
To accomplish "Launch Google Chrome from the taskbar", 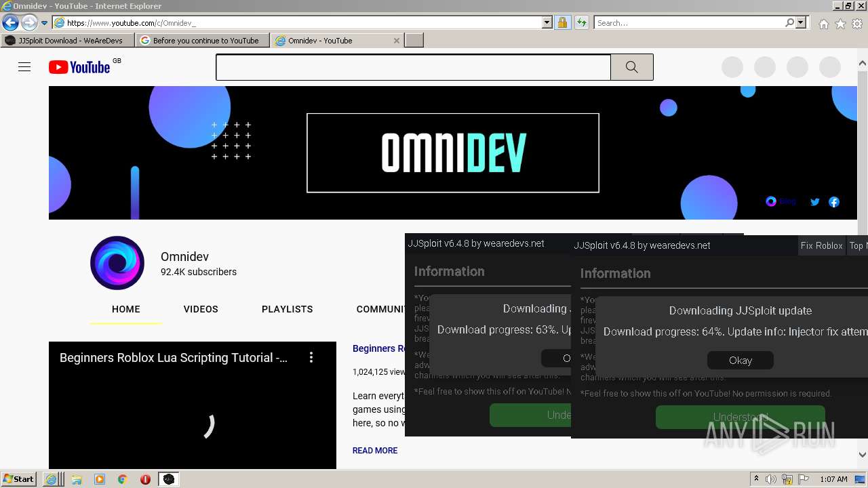I will pos(123,479).
